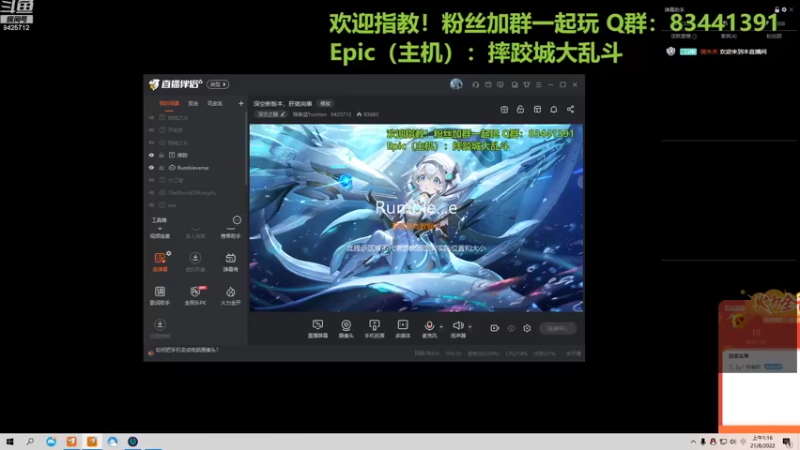Unlock the Rumbleverse source layer
Viewport: 800px width, 450px height.
coord(162,168)
